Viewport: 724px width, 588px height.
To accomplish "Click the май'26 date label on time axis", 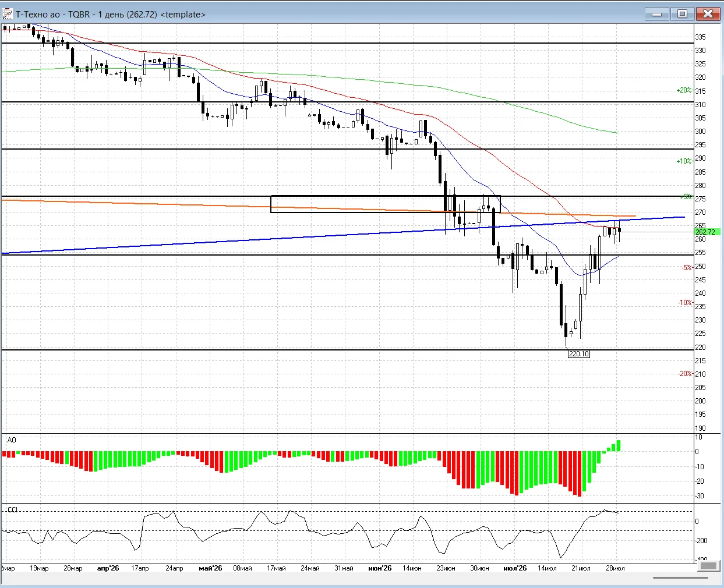I will pos(210,568).
